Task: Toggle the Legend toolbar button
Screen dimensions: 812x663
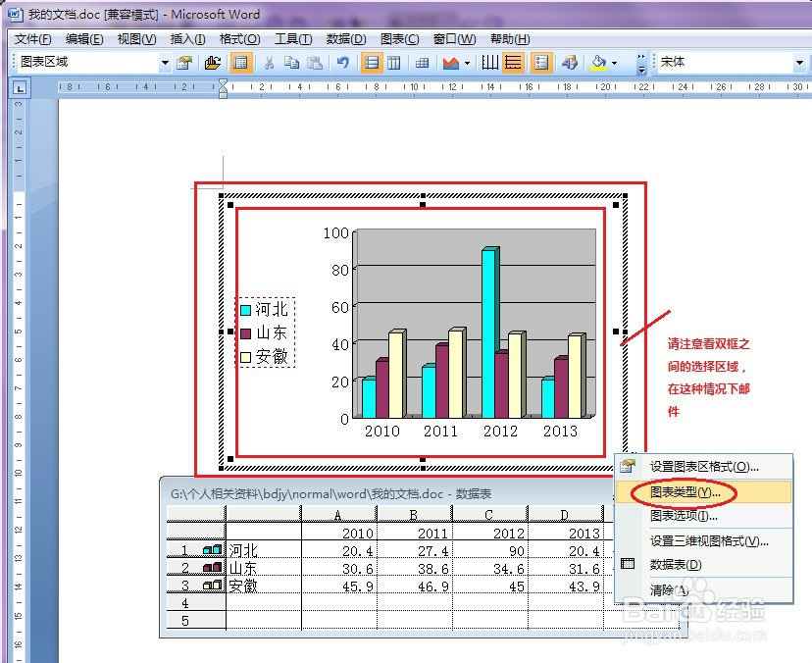Action: (x=540, y=63)
